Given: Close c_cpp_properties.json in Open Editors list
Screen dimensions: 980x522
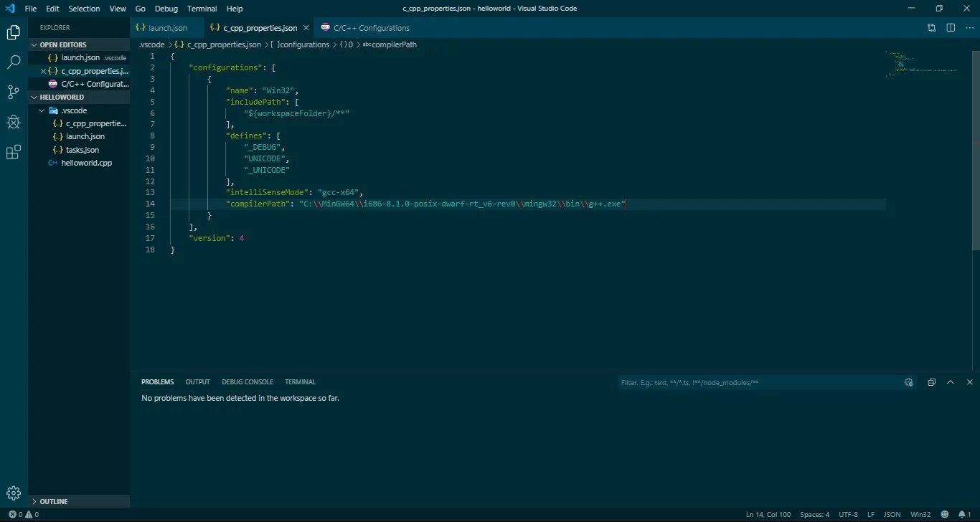Looking at the screenshot, I should point(43,71).
